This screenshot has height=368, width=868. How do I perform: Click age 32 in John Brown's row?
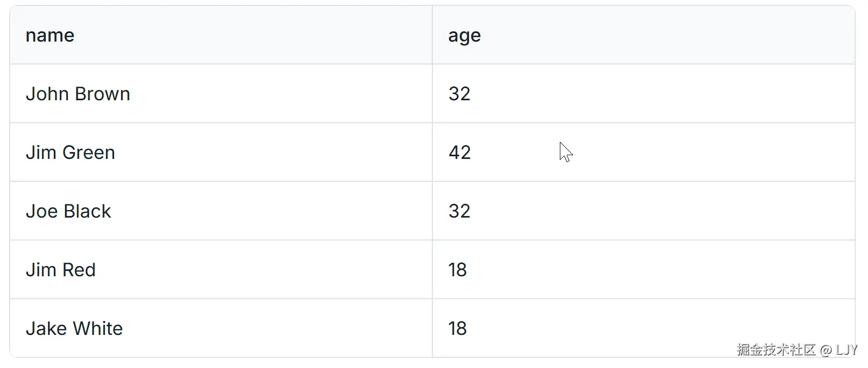point(459,94)
